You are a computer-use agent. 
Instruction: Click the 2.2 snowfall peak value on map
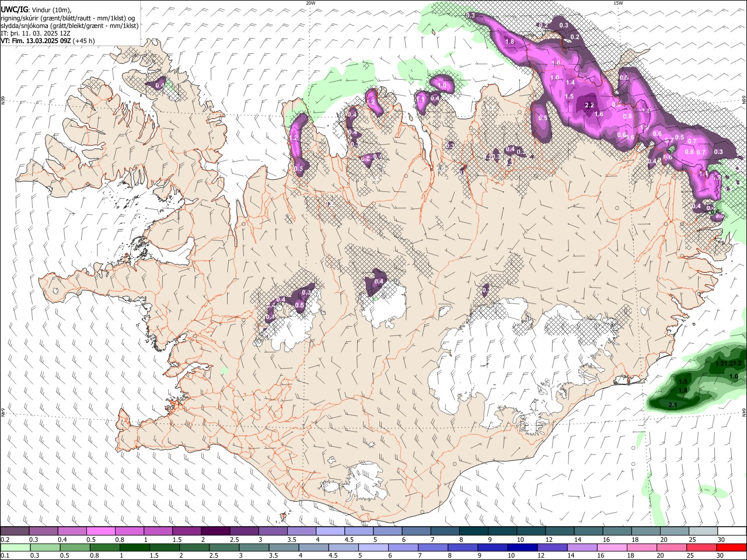coord(589,106)
